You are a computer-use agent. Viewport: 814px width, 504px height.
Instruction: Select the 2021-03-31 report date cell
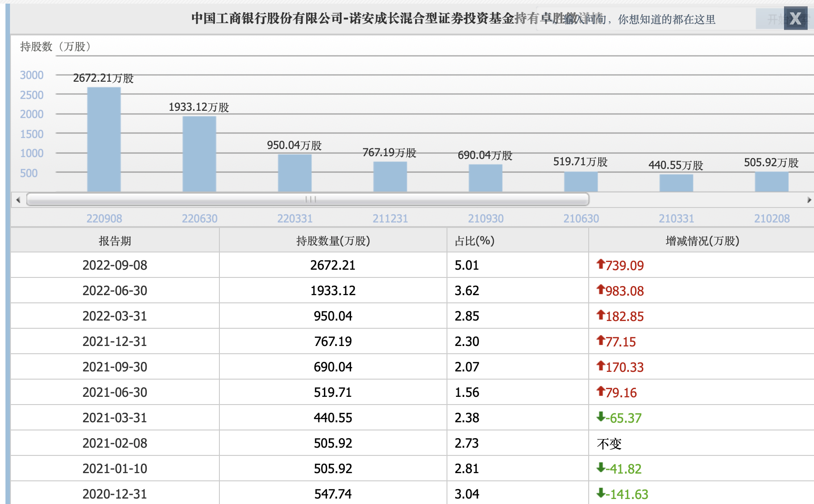[x=115, y=418]
